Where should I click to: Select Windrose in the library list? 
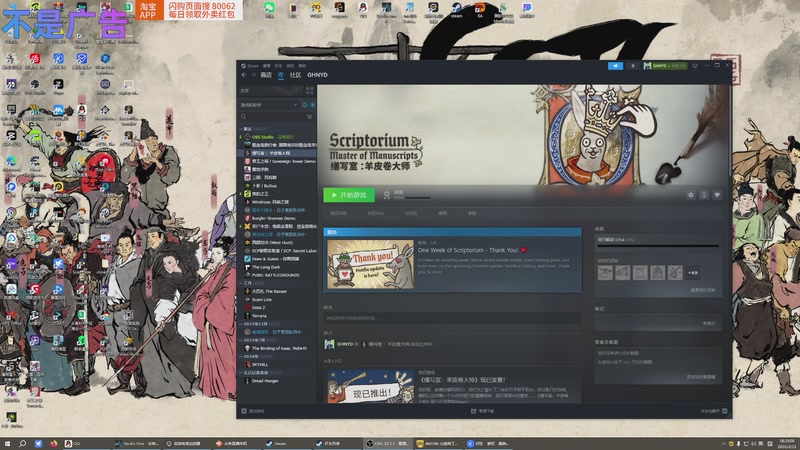pyautogui.click(x=278, y=202)
